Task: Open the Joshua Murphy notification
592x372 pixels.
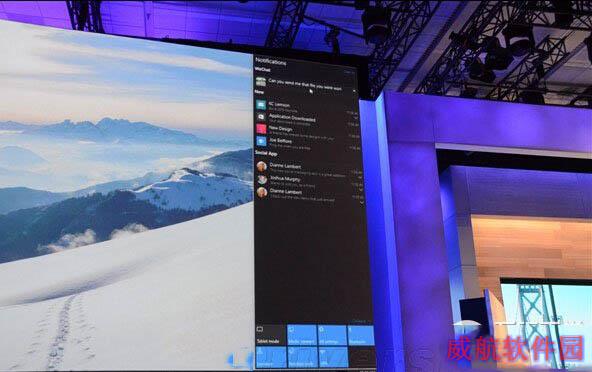Action: pos(310,182)
